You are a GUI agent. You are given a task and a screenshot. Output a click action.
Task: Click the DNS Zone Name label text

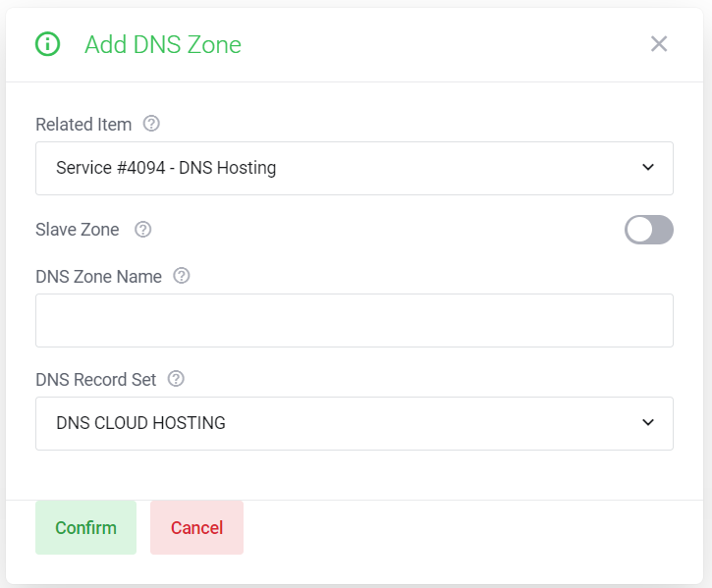coord(98,277)
